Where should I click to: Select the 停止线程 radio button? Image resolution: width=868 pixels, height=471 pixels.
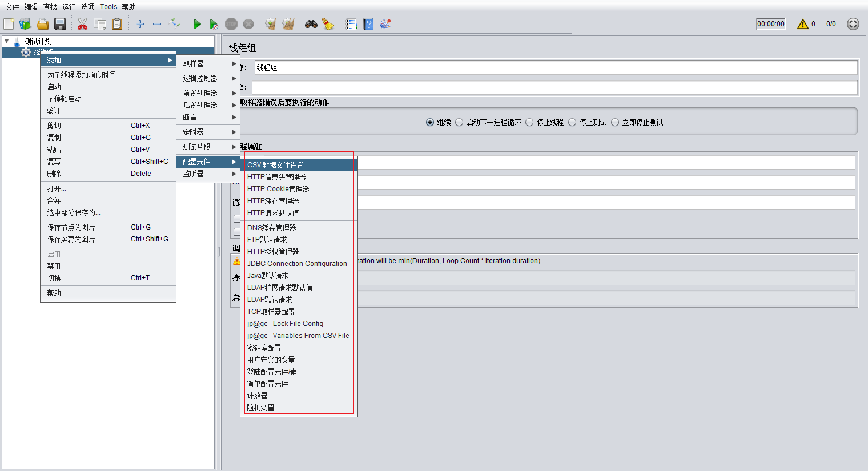pos(529,122)
